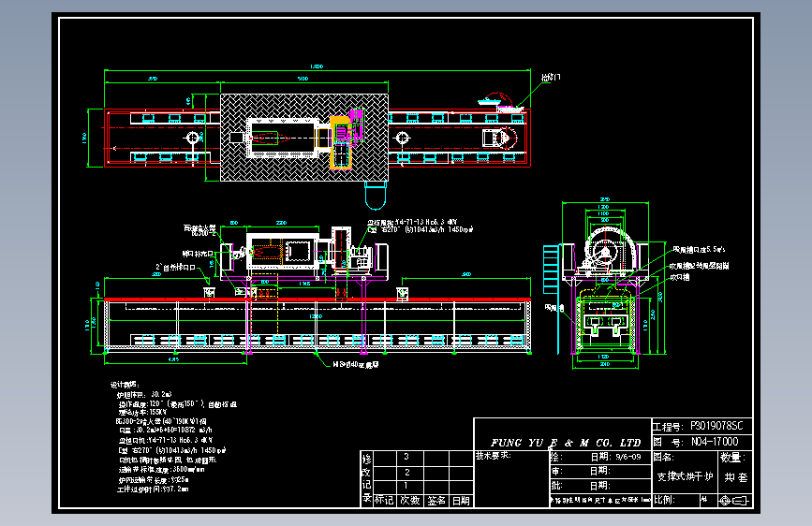
Task: Click the '检修门' annotation in plan view
Action: coord(551,77)
